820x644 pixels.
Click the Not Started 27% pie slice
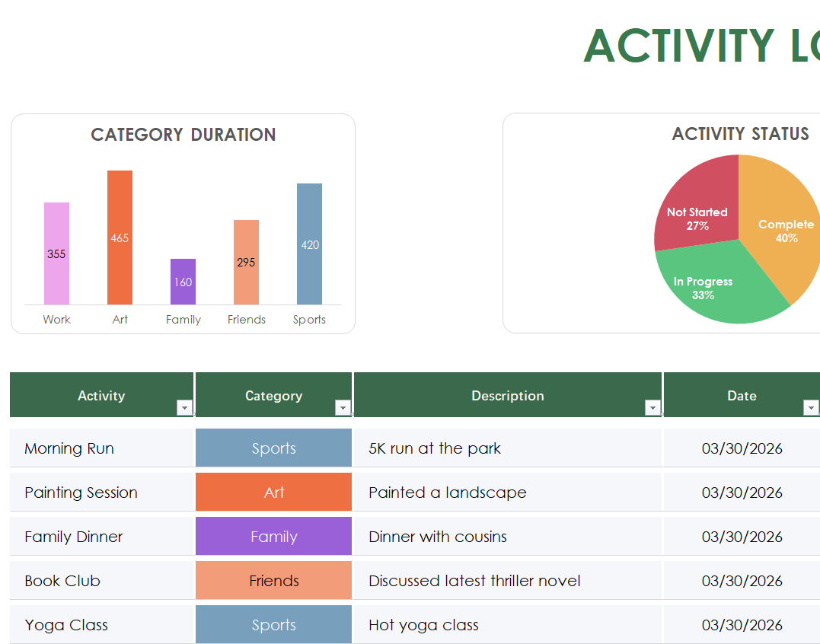697,204
